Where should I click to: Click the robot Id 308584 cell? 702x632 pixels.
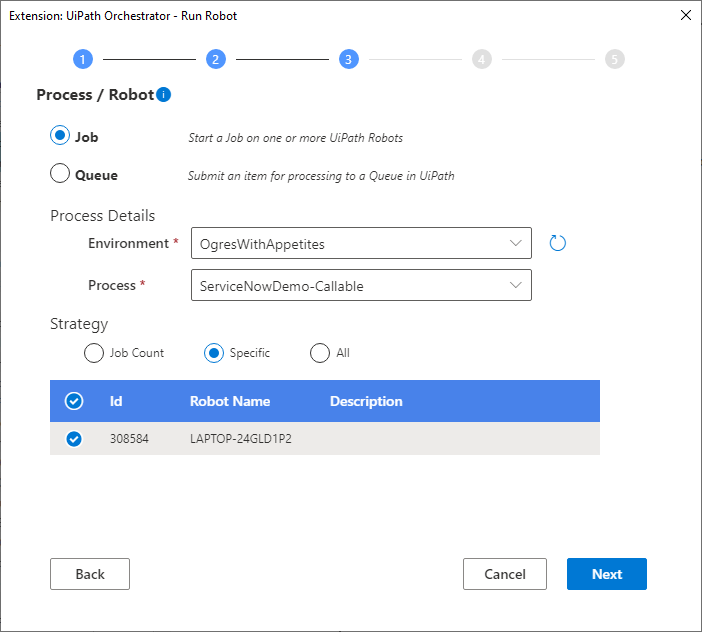pyautogui.click(x=129, y=439)
